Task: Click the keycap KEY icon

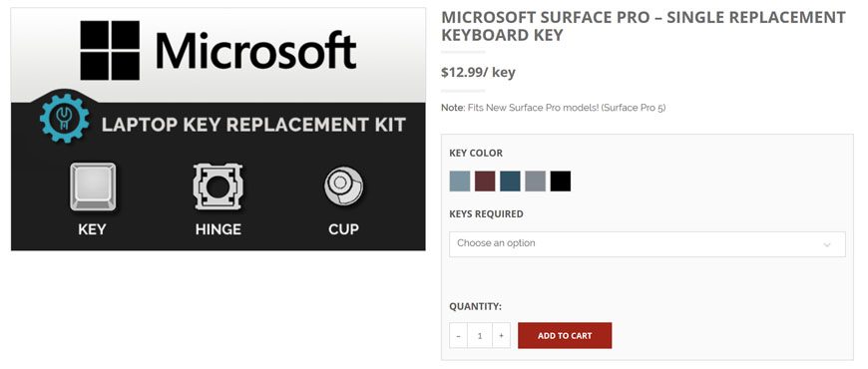Action: 93,186
